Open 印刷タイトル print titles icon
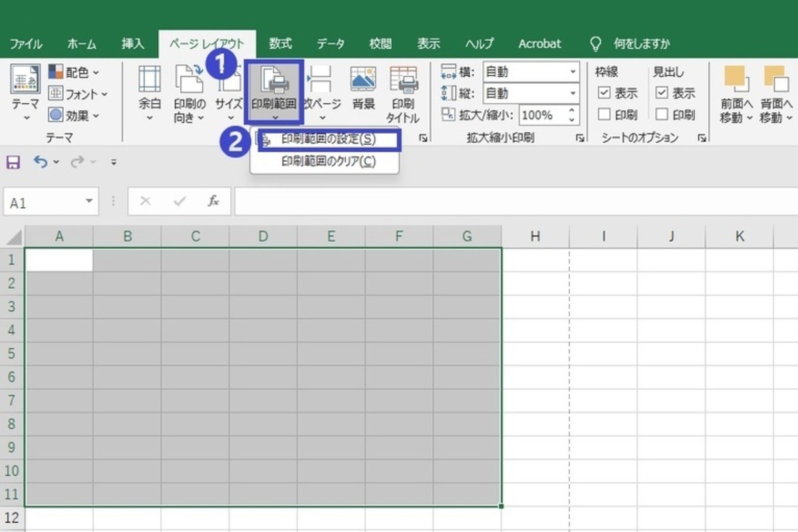Screen dimensions: 798x532 click(402, 81)
